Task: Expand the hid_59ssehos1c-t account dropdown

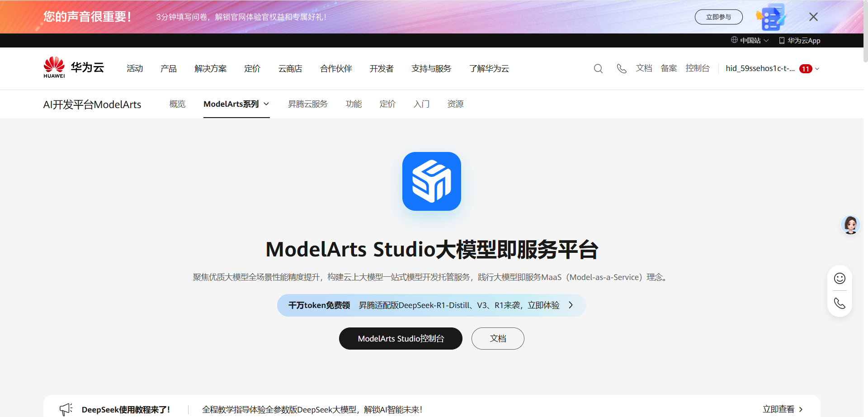Action: pyautogui.click(x=772, y=68)
